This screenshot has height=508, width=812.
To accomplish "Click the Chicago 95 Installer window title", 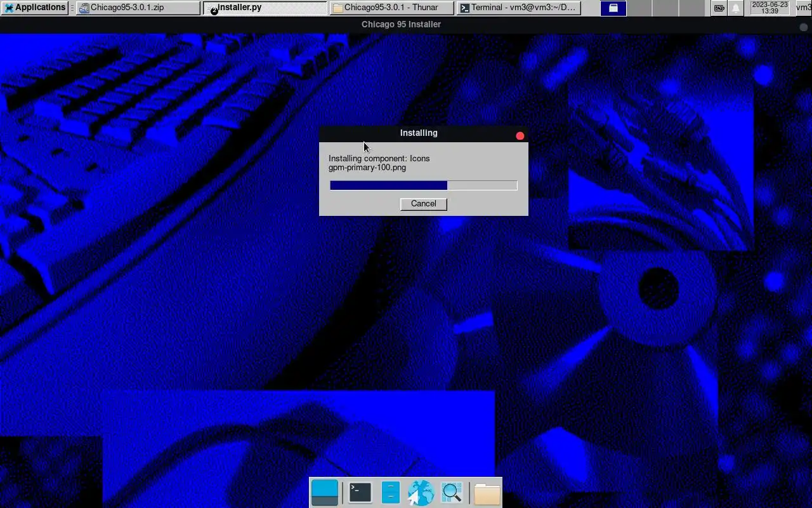I will (x=401, y=24).
